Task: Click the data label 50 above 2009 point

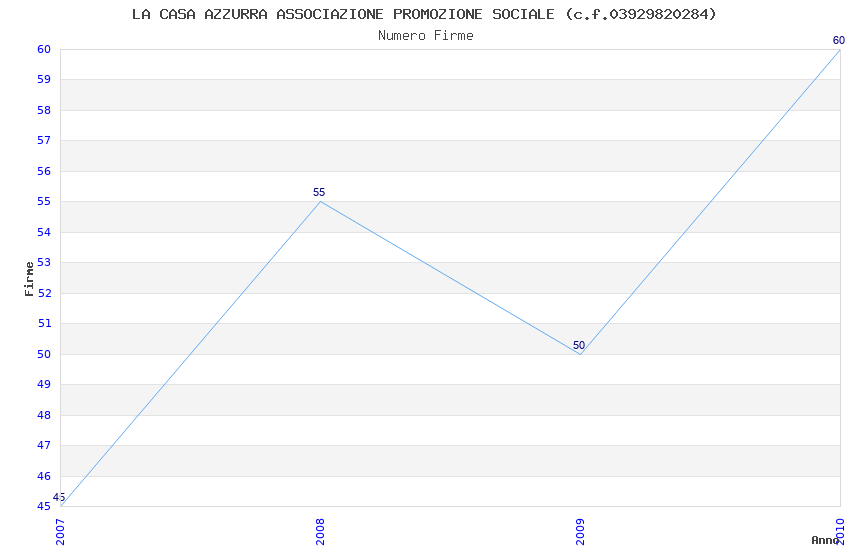Action: [x=579, y=345]
